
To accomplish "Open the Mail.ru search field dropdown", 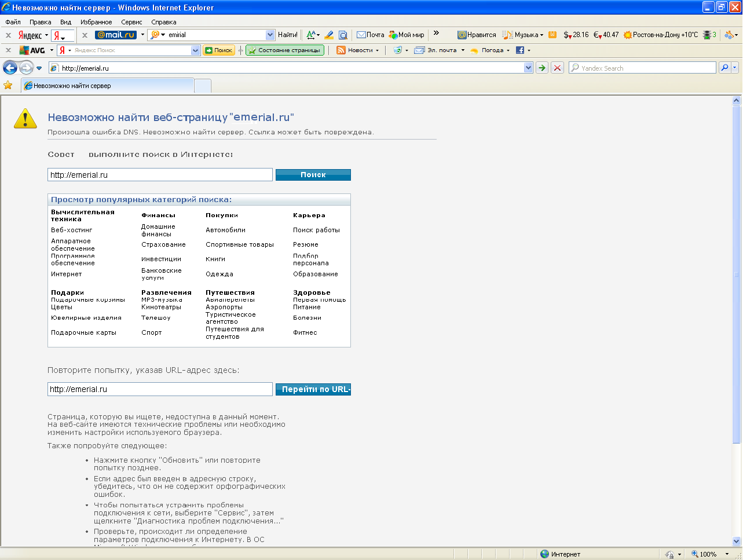I will pyautogui.click(x=270, y=35).
